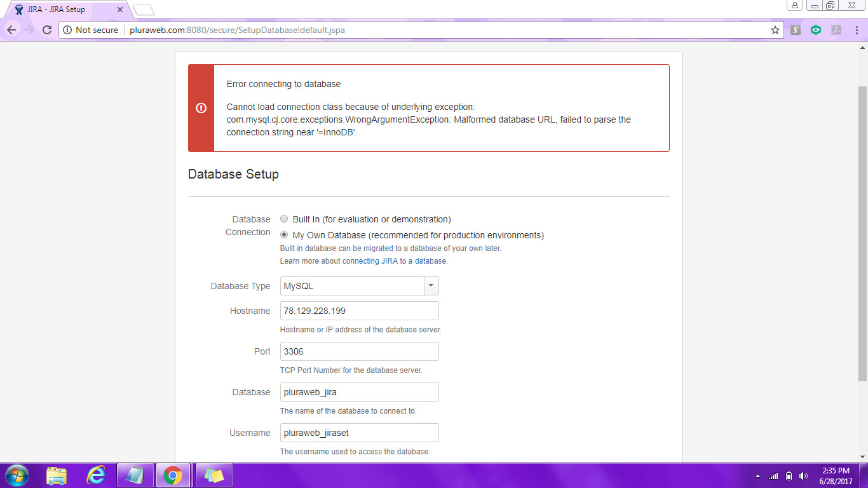Click the PDF extension icon

836,30
